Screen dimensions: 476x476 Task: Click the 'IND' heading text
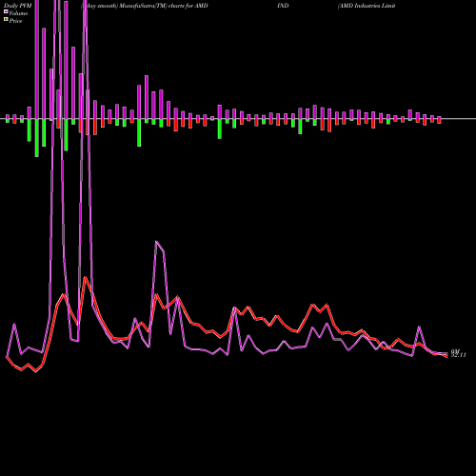(x=283, y=6)
